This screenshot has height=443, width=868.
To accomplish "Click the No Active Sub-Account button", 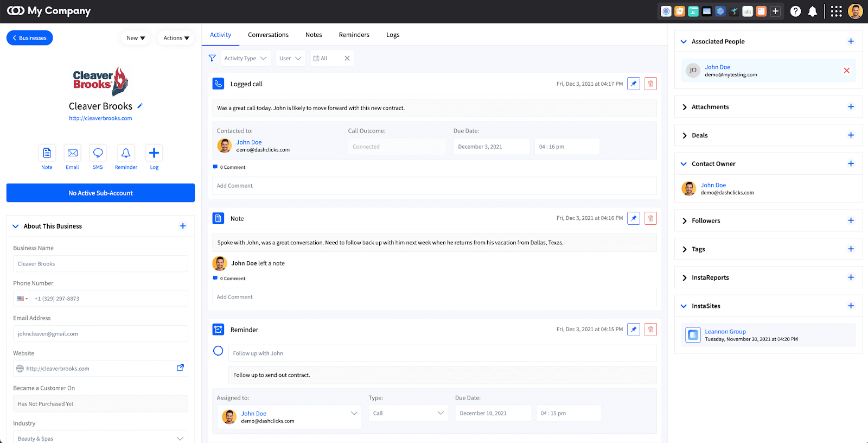I will click(100, 193).
